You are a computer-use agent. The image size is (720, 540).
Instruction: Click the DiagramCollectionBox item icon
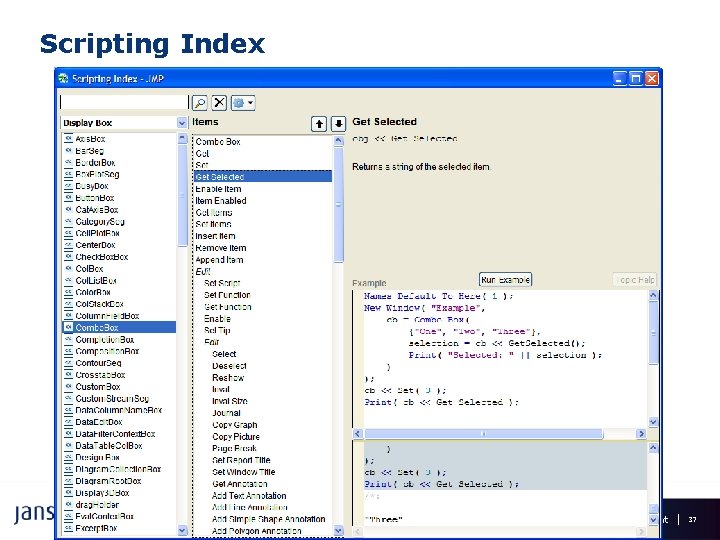pyautogui.click(x=68, y=469)
